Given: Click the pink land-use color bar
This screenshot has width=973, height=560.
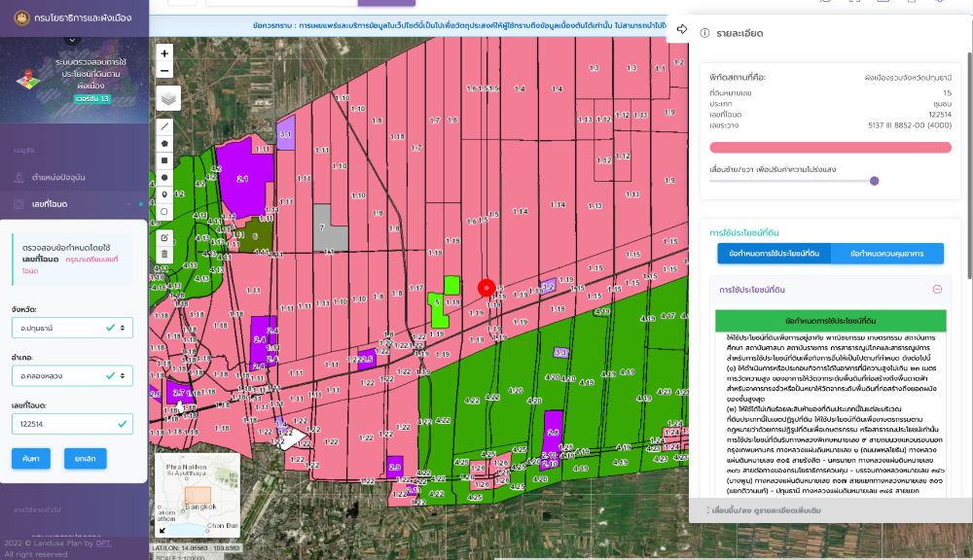Looking at the screenshot, I should point(830,148).
